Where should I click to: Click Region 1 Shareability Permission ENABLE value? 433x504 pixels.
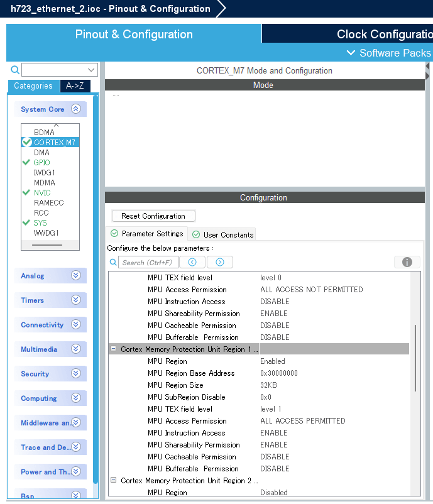coord(274,445)
